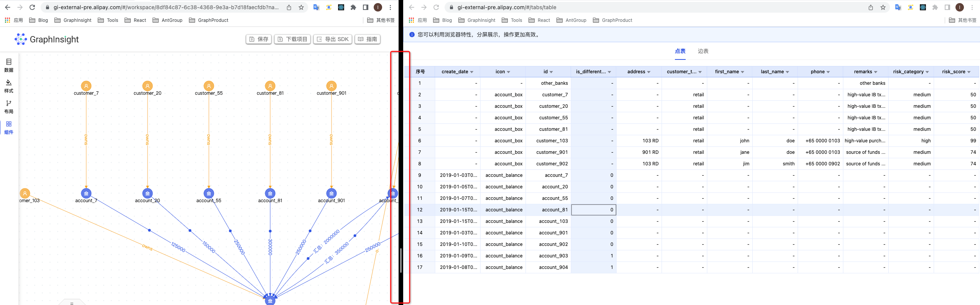The height and width of the screenshot is (305, 980).
Task: Reload the left browser window page
Action: tap(32, 7)
